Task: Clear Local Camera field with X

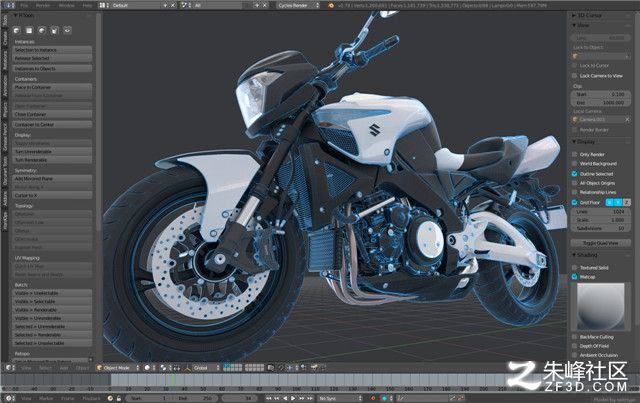Action: click(x=627, y=120)
